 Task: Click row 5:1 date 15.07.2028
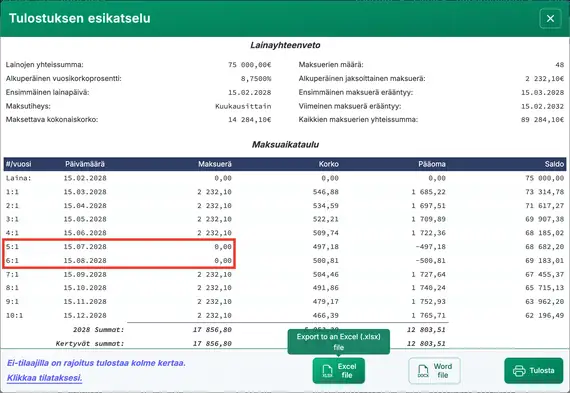85,247
